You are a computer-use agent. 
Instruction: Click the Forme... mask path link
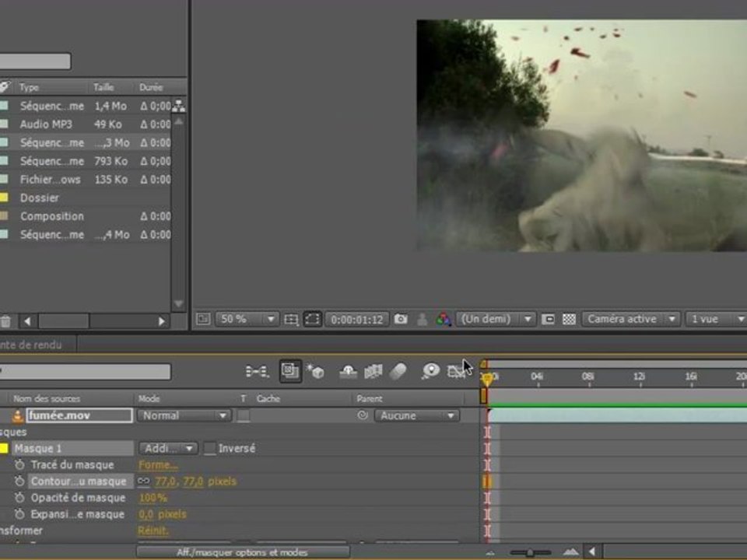point(158,465)
